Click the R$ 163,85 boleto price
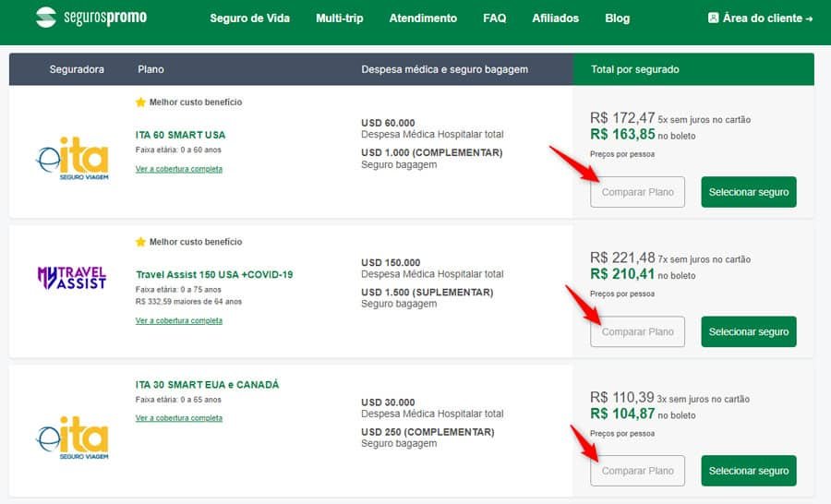The height and width of the screenshot is (504, 831). tap(622, 135)
